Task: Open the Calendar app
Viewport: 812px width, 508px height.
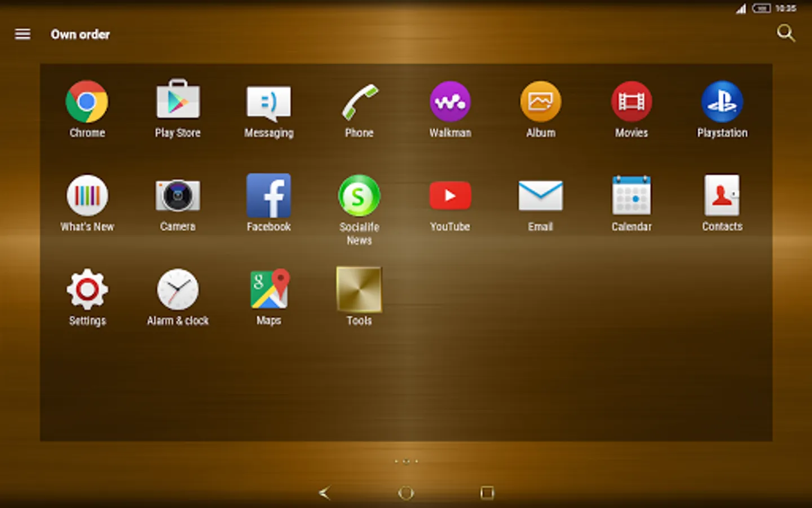Action: (x=632, y=195)
